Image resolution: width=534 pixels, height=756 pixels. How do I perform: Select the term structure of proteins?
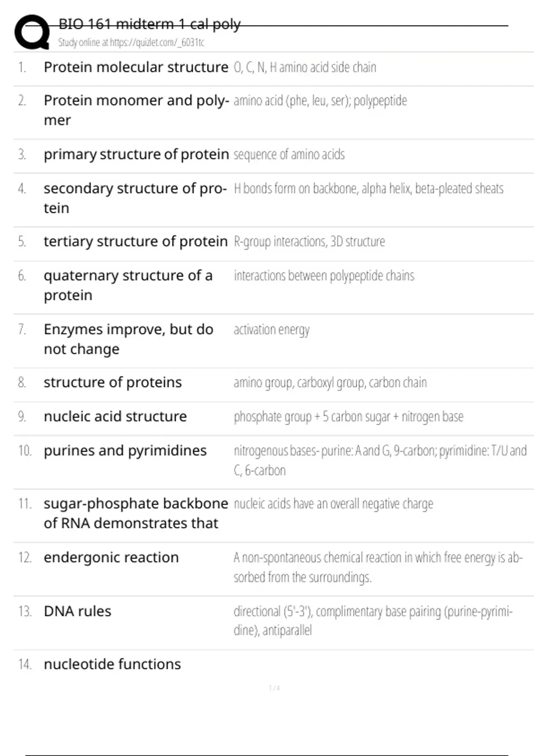pyautogui.click(x=113, y=382)
